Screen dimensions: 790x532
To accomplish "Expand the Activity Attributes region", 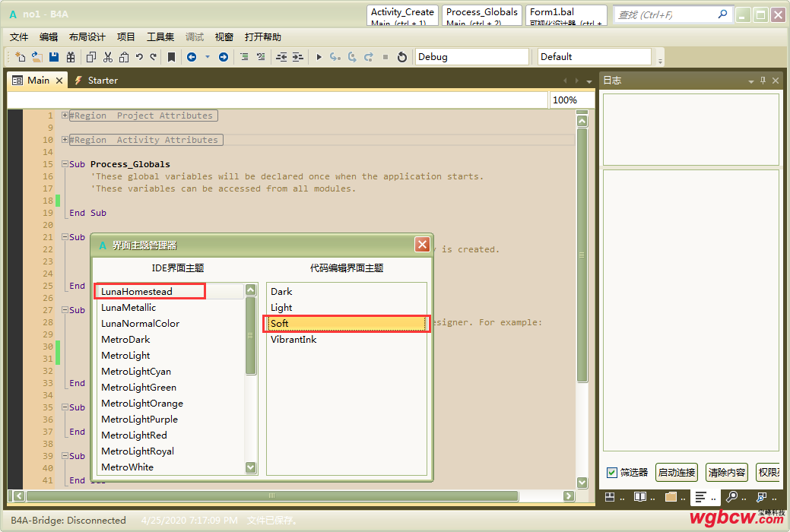I will 65,140.
